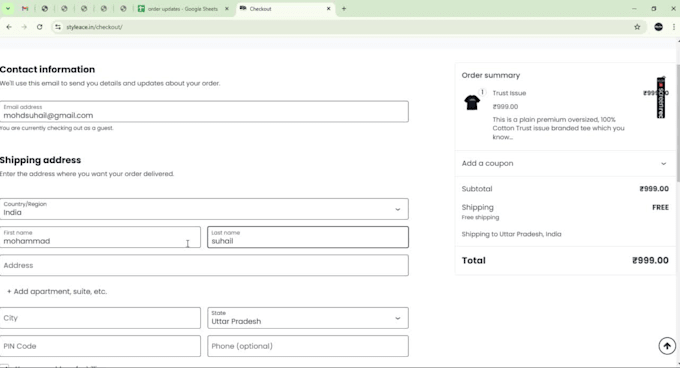Screen dimensions: 680x368
Task: Focus the City field
Action: [x=100, y=318]
